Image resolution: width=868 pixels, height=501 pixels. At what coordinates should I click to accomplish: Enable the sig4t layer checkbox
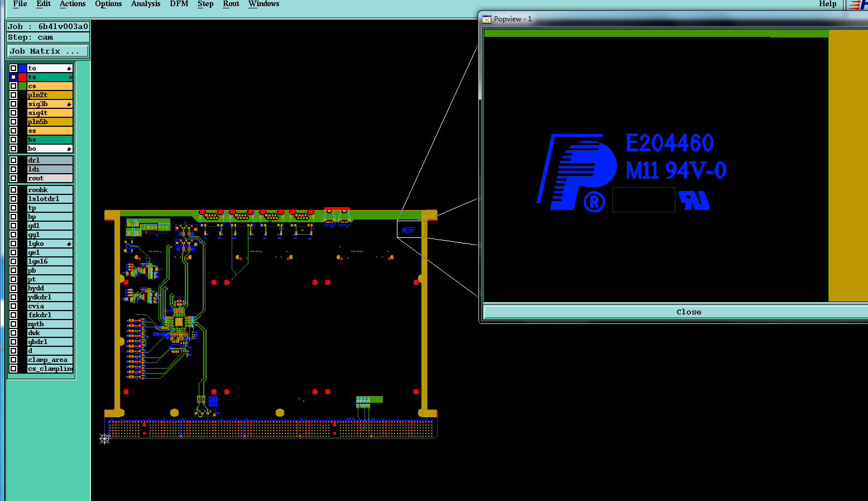coord(13,113)
